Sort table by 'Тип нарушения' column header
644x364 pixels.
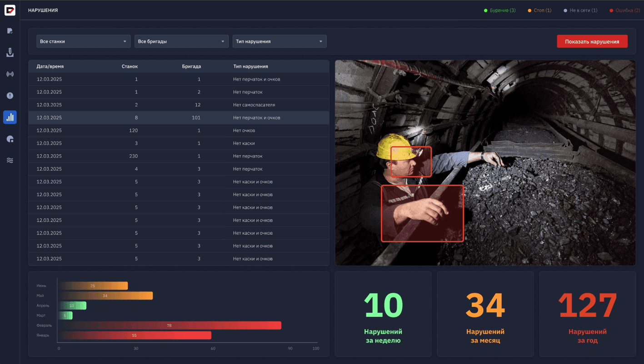(250, 66)
